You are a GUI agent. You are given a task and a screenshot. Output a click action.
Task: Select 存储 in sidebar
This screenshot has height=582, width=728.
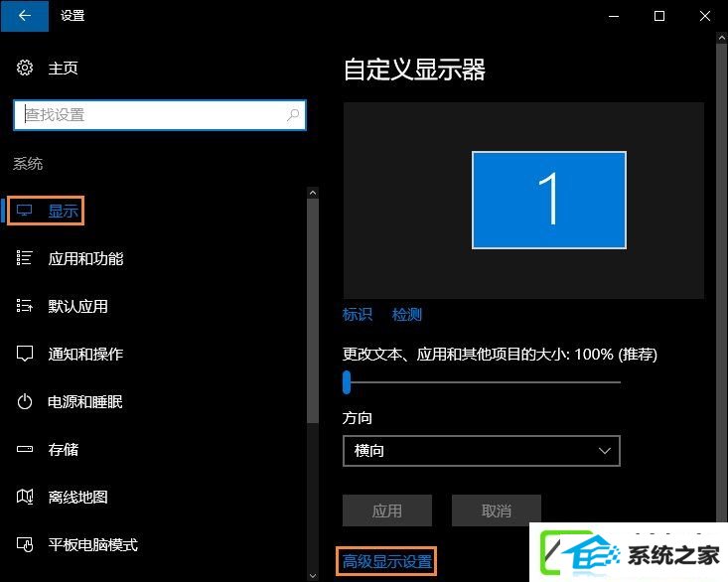point(64,449)
